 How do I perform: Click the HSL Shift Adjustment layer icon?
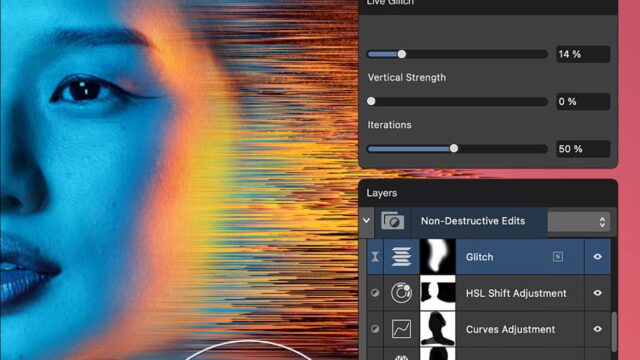[401, 293]
